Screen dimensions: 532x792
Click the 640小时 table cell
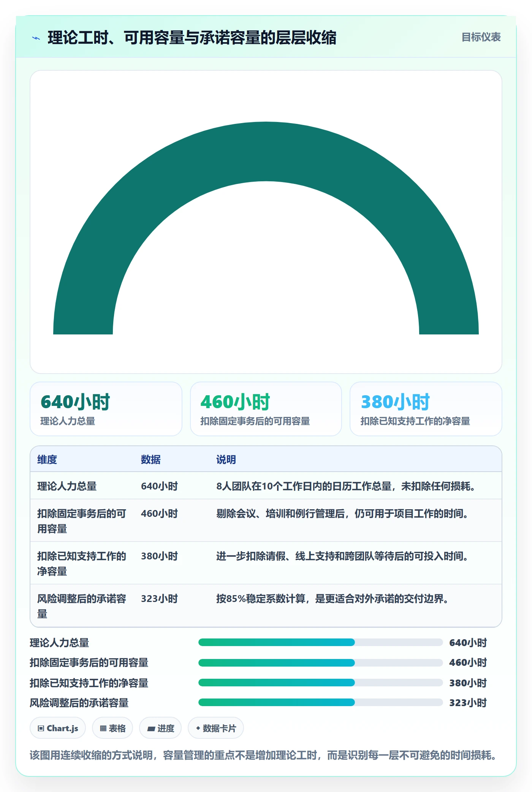159,486
